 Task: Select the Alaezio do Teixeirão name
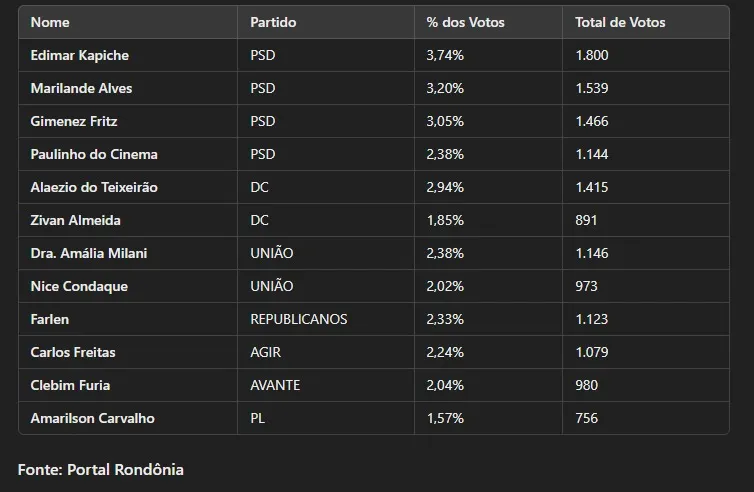click(94, 187)
